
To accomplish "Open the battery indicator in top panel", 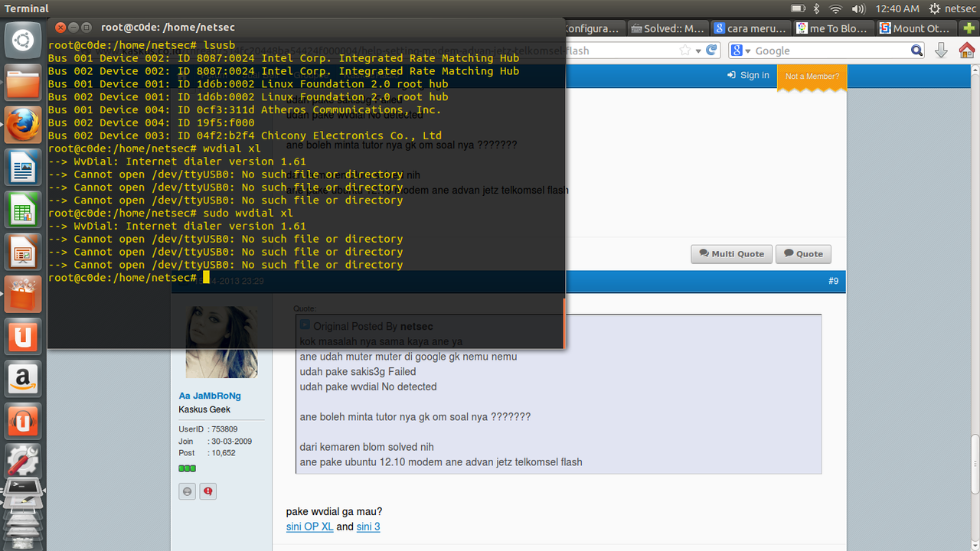I will click(x=798, y=8).
